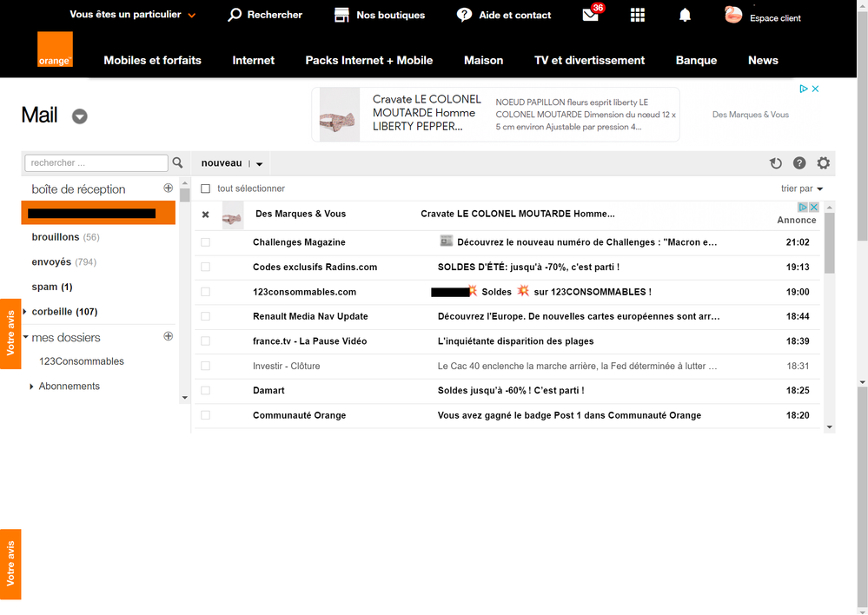868x615 pixels.
Task: Open the apps grid icon
Action: (638, 15)
